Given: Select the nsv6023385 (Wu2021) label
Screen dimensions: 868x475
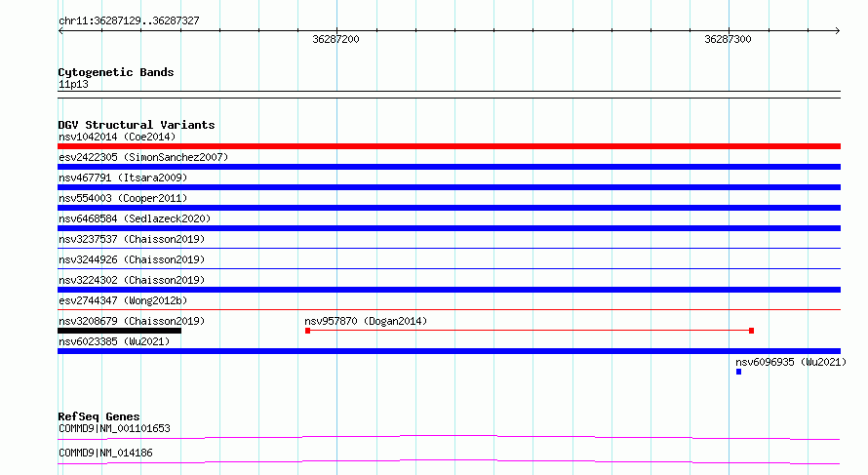Looking at the screenshot, I should click(x=114, y=341).
